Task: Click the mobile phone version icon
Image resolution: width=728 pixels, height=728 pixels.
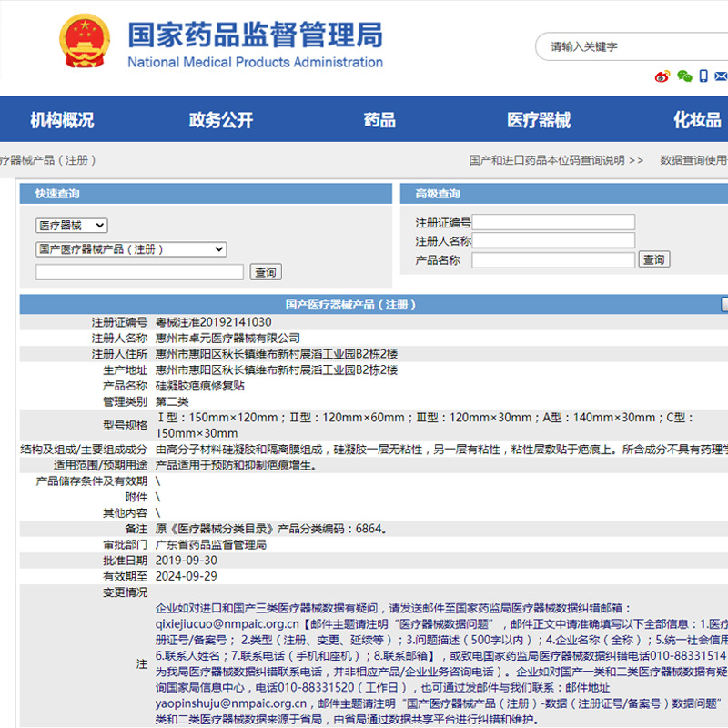Action: click(x=703, y=76)
